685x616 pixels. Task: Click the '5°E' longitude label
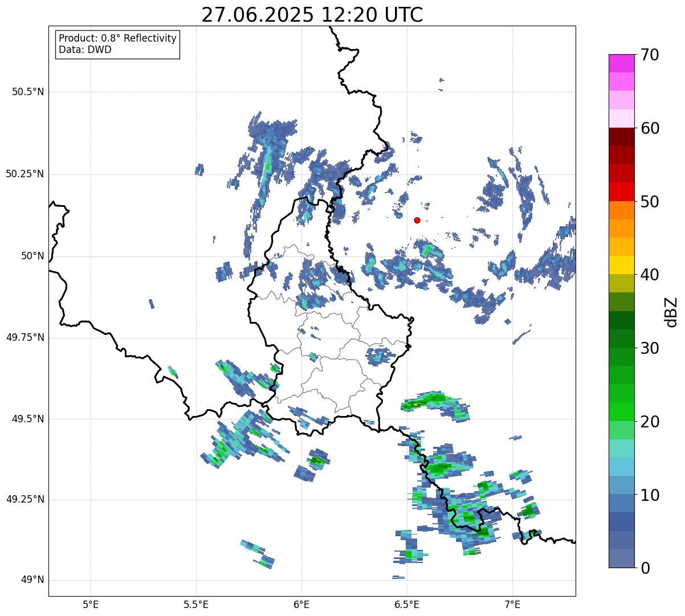click(x=91, y=604)
